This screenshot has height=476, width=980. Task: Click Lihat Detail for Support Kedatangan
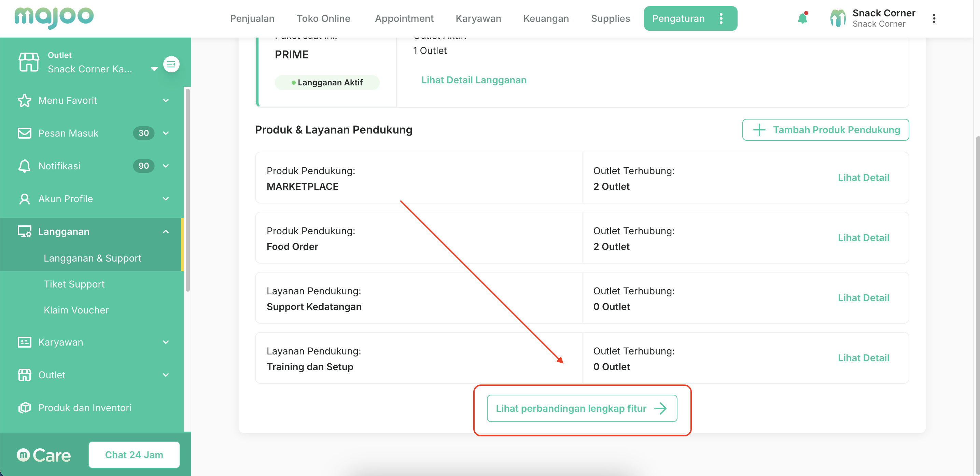864,297
